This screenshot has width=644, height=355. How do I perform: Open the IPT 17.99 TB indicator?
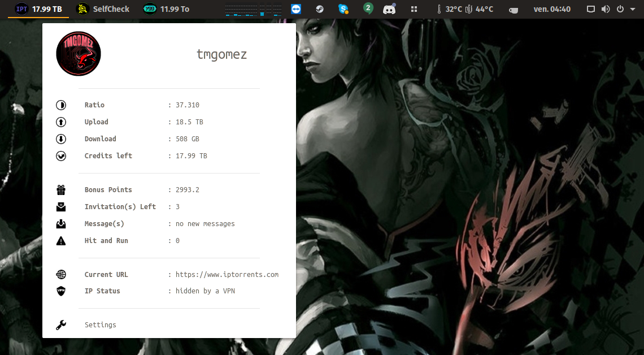[38, 9]
